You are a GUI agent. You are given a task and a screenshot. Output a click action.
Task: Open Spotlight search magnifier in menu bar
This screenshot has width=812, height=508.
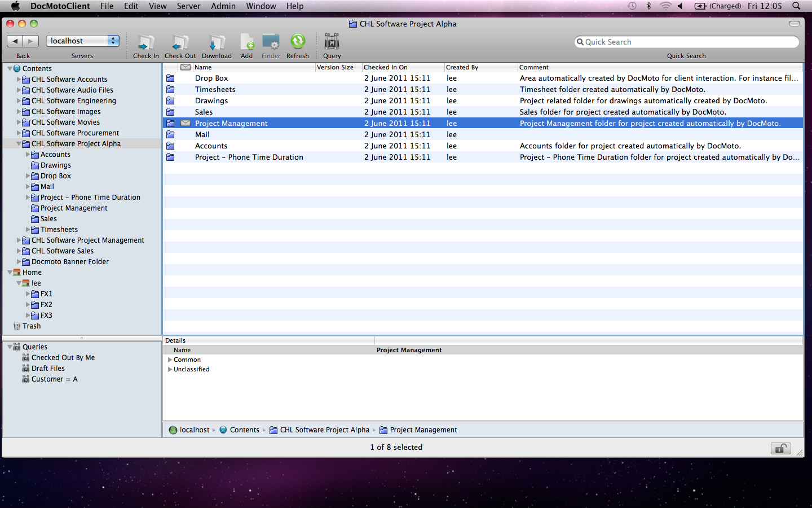point(796,6)
